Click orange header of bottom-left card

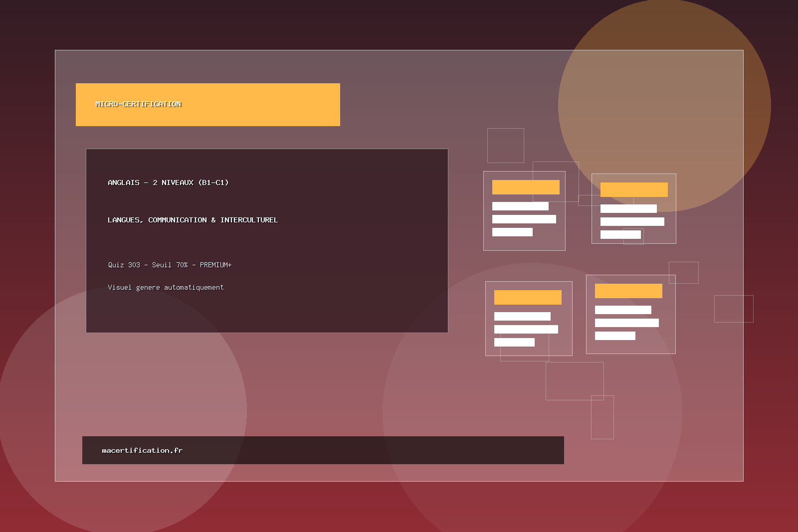[x=528, y=297]
